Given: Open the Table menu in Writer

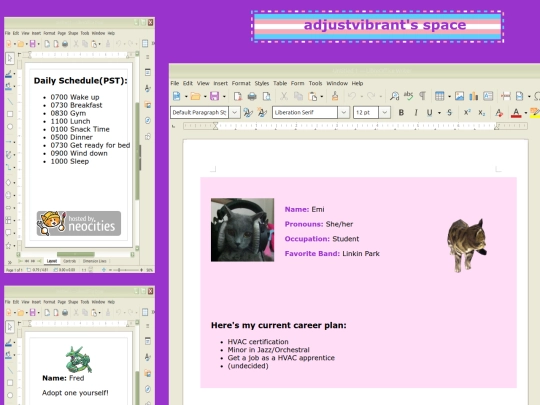Looking at the screenshot, I should (x=280, y=83).
